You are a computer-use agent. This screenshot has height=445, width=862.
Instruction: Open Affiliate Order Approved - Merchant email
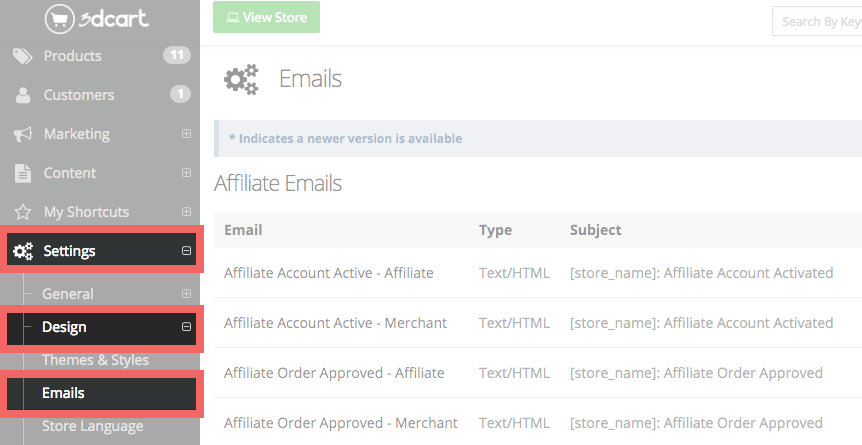(340, 423)
